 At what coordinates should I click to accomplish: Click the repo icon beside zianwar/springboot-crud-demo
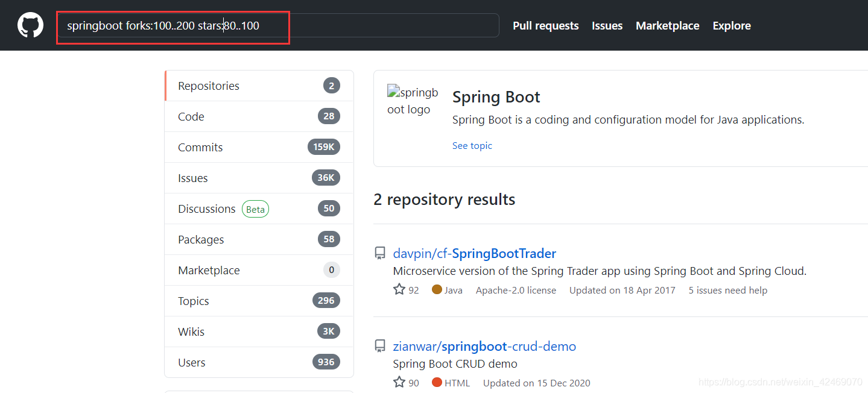pyautogui.click(x=380, y=346)
